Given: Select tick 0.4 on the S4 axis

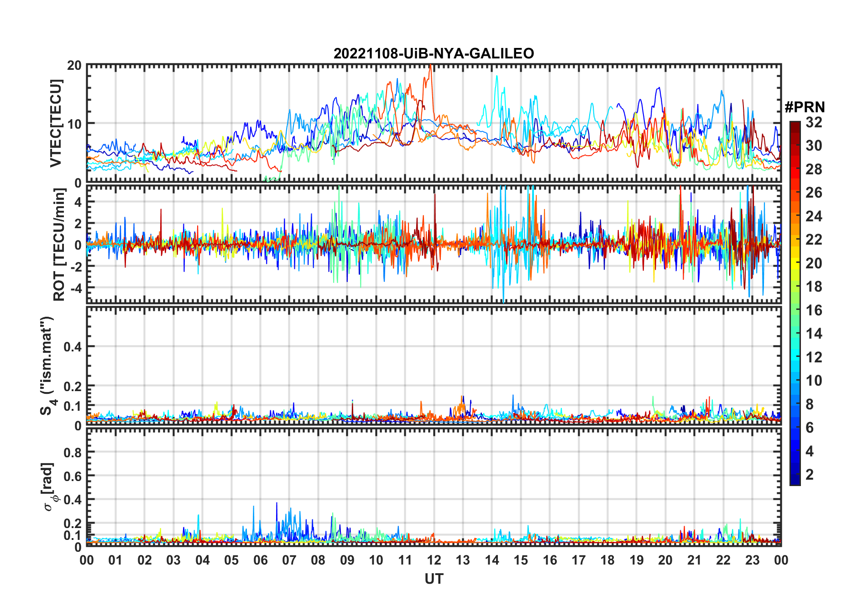Looking at the screenshot, I should coord(73,347).
